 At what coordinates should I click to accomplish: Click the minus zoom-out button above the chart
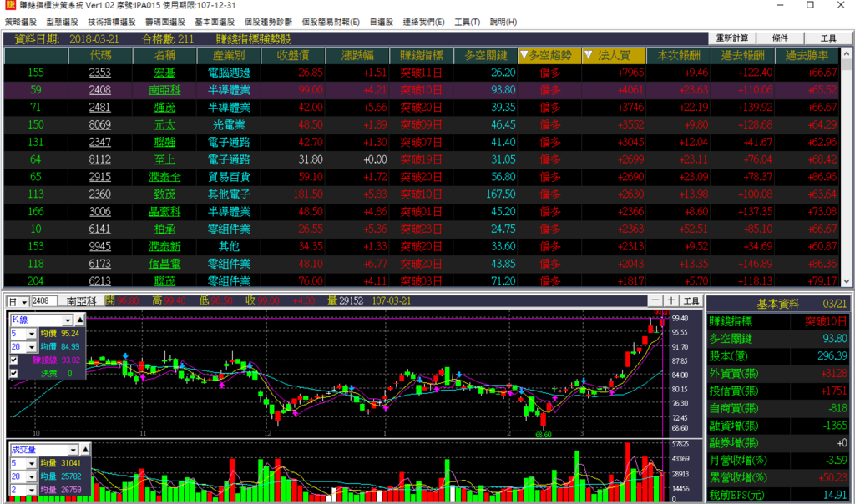pyautogui.click(x=655, y=300)
